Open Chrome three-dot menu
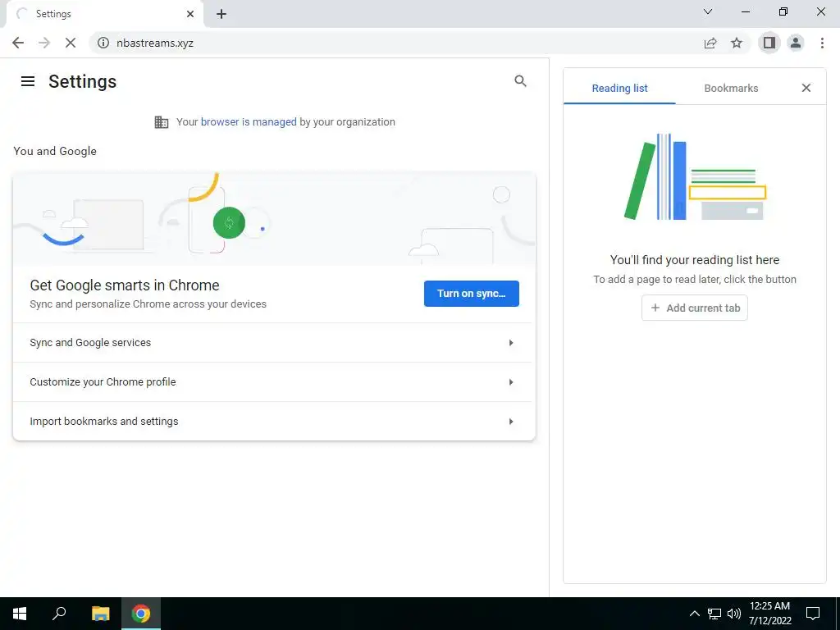 (822, 43)
